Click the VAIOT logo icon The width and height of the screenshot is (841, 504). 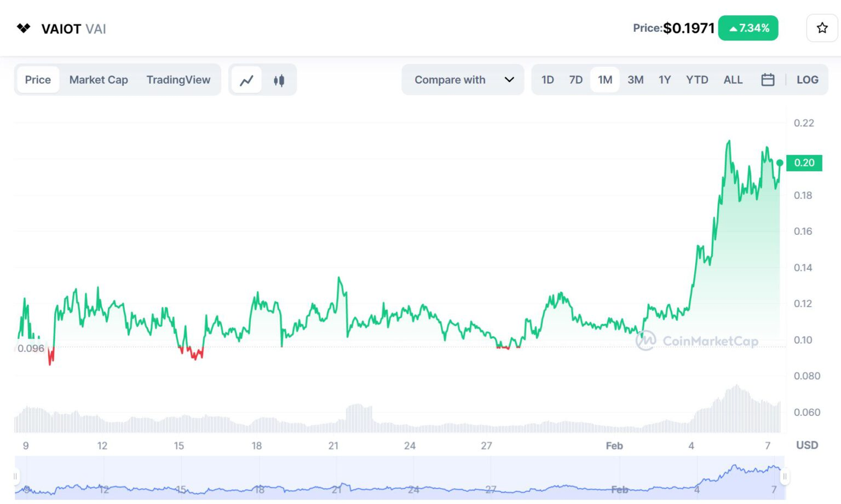point(24,28)
